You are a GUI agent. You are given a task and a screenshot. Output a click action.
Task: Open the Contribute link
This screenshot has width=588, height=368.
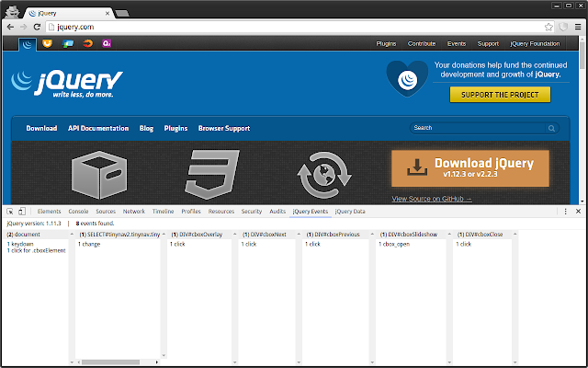(422, 43)
